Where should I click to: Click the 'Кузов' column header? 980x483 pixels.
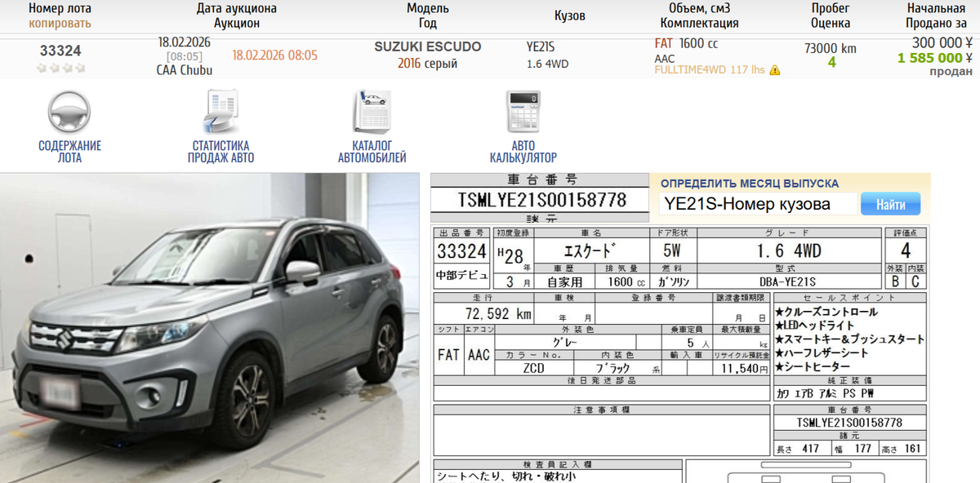[569, 16]
